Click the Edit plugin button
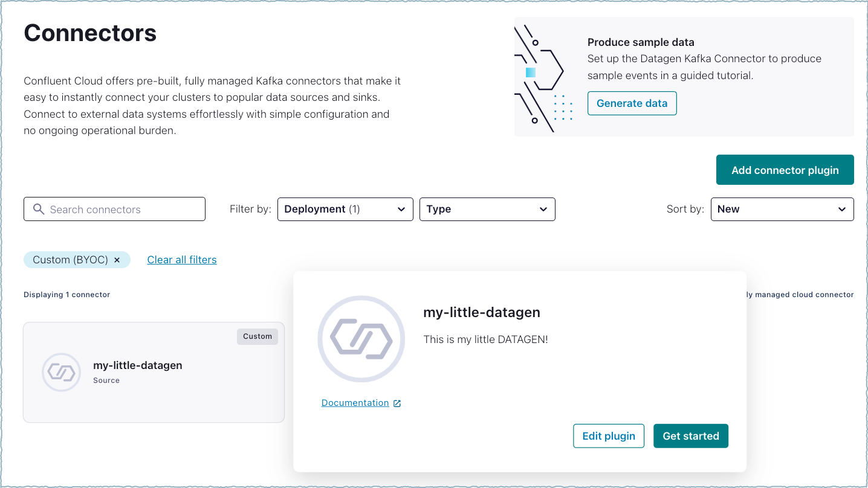 pyautogui.click(x=608, y=436)
